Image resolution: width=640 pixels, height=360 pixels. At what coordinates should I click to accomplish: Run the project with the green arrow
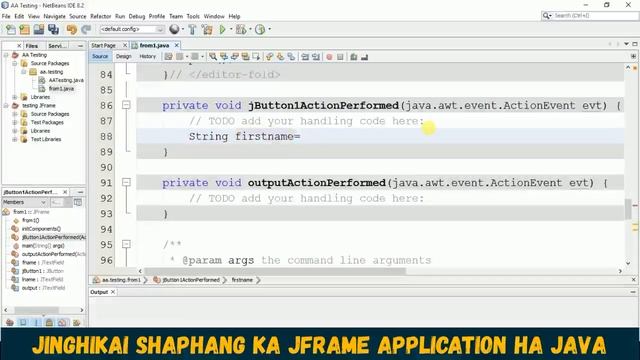click(x=222, y=29)
